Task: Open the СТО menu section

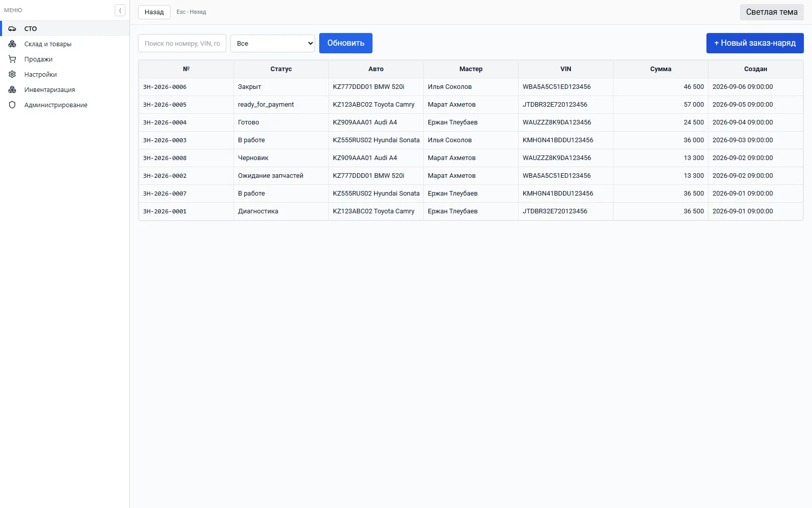Action: (x=65, y=28)
